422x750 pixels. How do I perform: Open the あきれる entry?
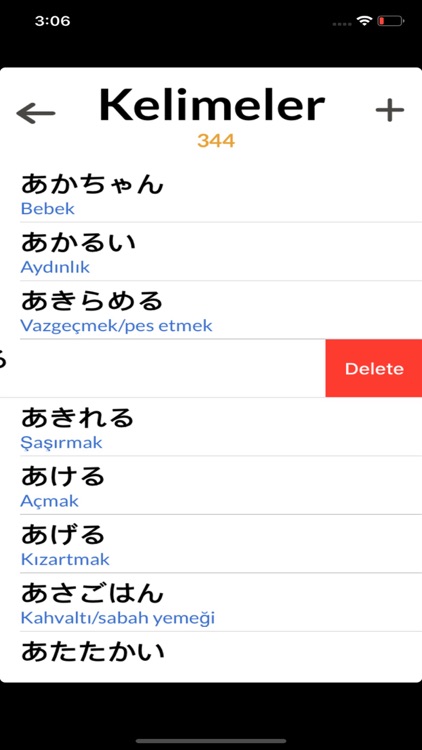211,427
